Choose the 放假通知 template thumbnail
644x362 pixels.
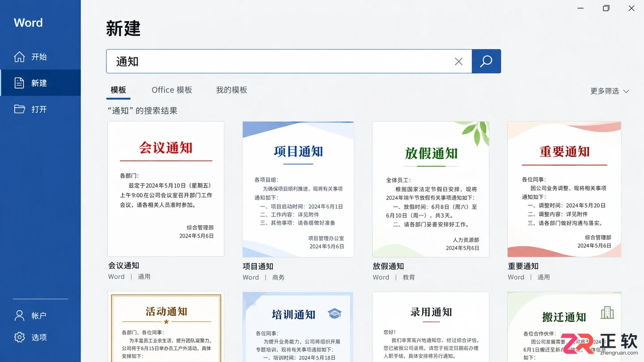point(431,189)
